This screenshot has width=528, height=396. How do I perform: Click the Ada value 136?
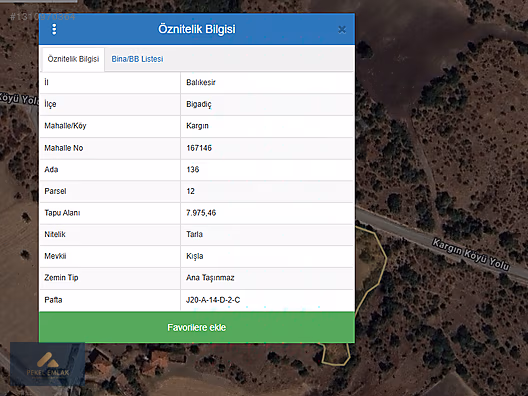(193, 169)
